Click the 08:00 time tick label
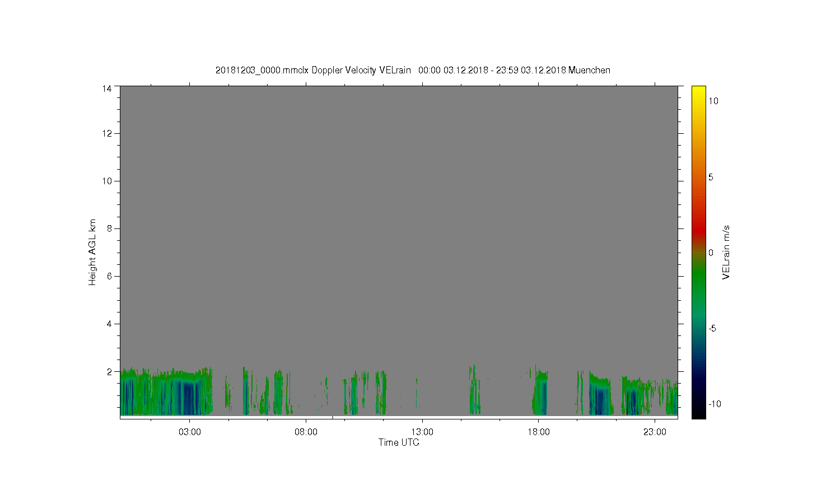 point(306,432)
